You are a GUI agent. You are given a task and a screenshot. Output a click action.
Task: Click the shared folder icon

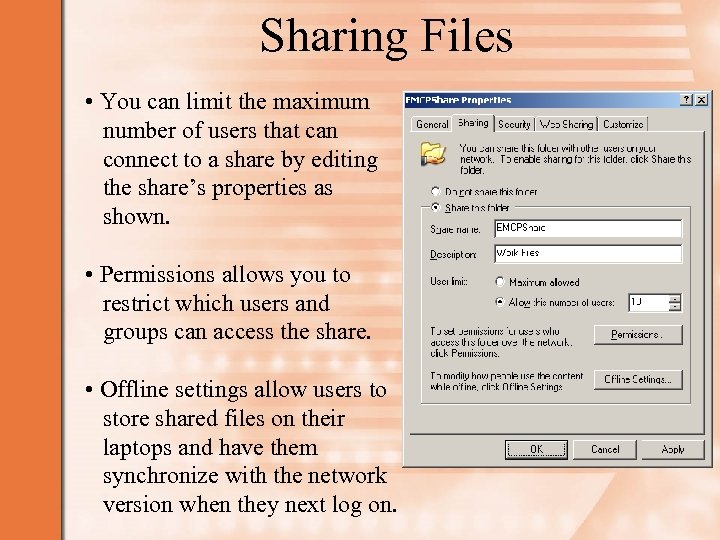click(x=433, y=153)
